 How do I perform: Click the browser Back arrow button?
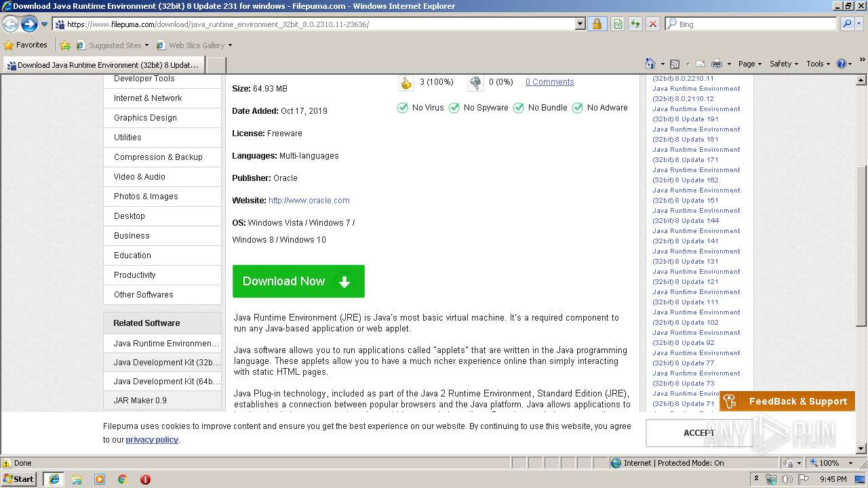[11, 24]
